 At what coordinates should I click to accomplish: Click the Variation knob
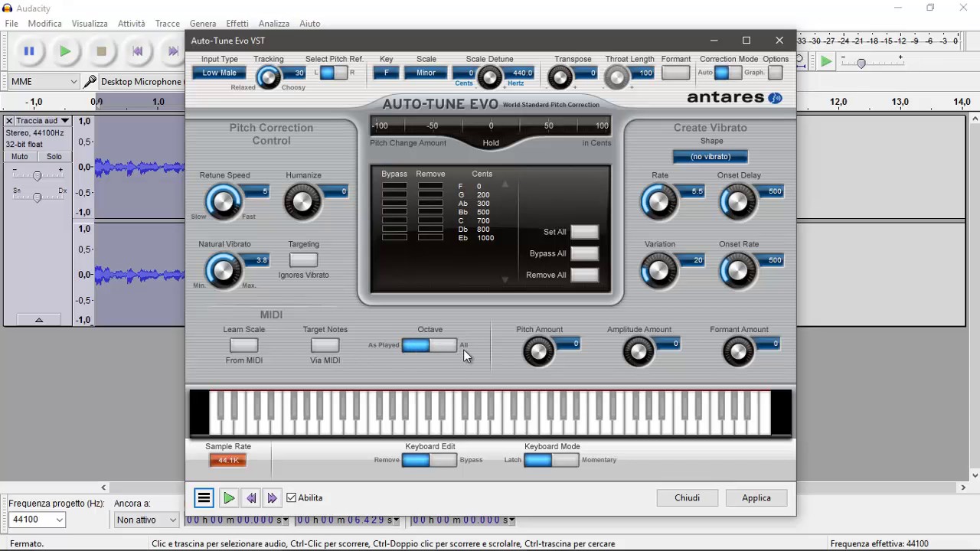click(659, 271)
